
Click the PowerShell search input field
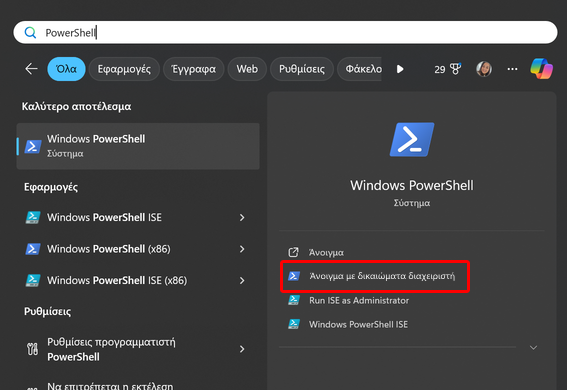pos(285,33)
